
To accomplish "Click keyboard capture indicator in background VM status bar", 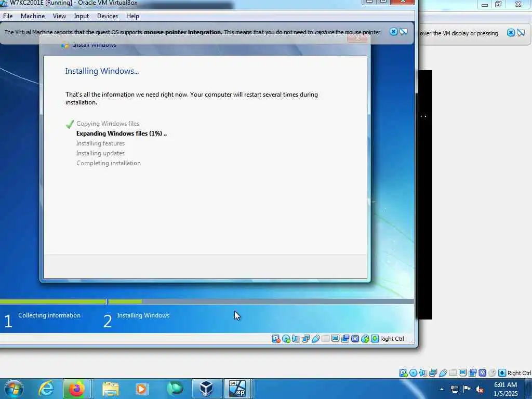I will [x=502, y=373].
